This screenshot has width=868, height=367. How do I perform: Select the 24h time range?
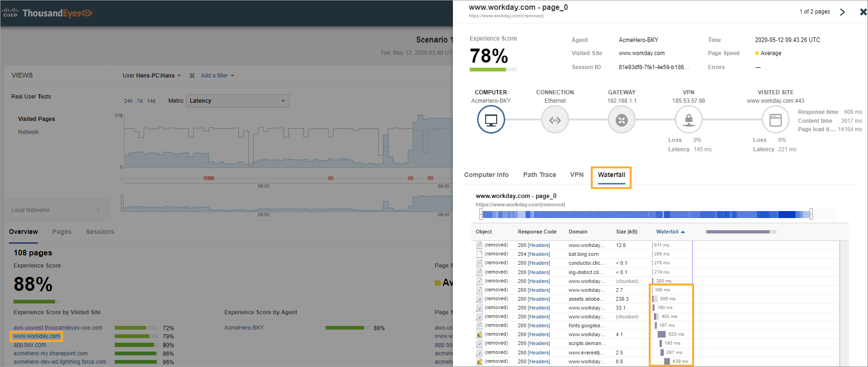(x=128, y=101)
